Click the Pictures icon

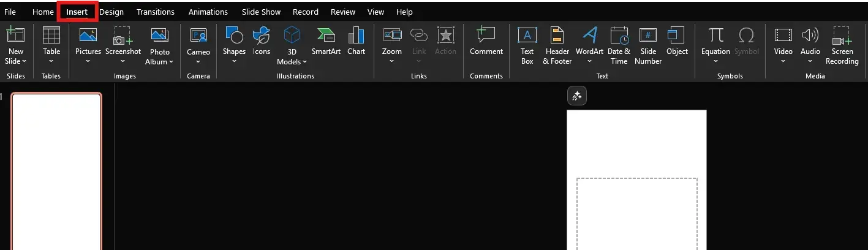pos(88,35)
